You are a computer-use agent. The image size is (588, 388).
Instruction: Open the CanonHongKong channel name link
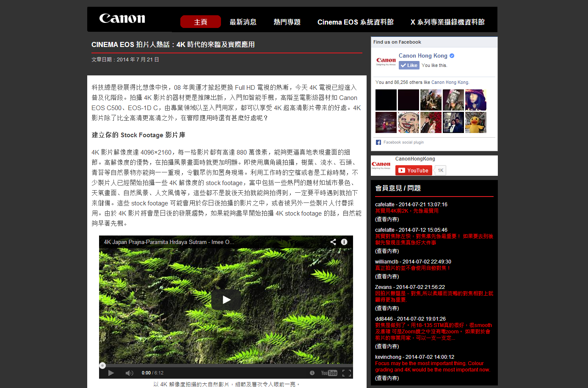pos(415,159)
